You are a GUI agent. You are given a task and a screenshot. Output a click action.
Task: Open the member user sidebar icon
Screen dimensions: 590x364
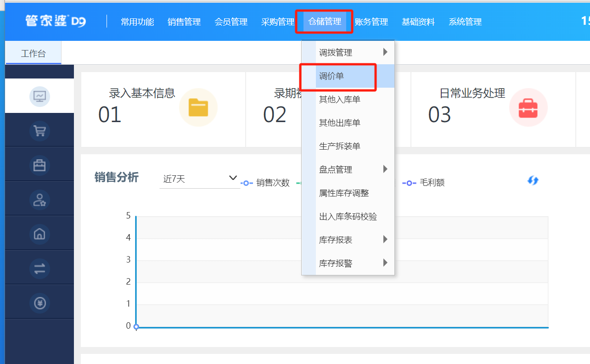point(39,200)
